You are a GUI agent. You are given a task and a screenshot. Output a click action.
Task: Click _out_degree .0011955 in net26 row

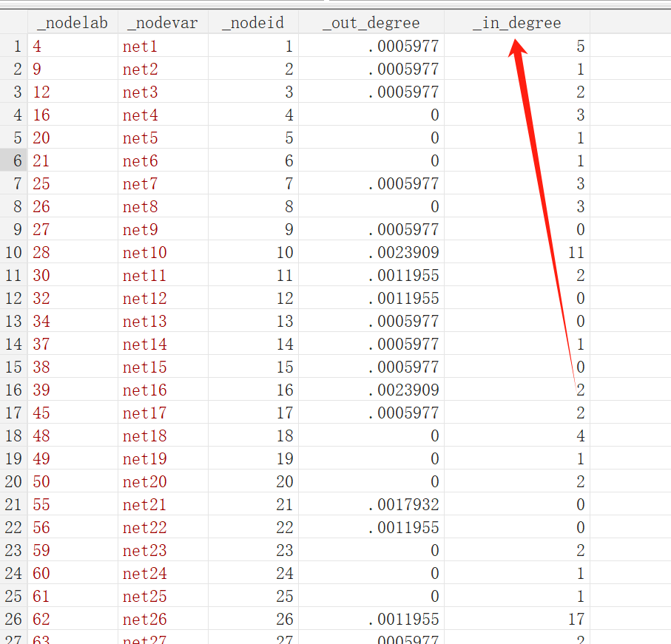371,619
